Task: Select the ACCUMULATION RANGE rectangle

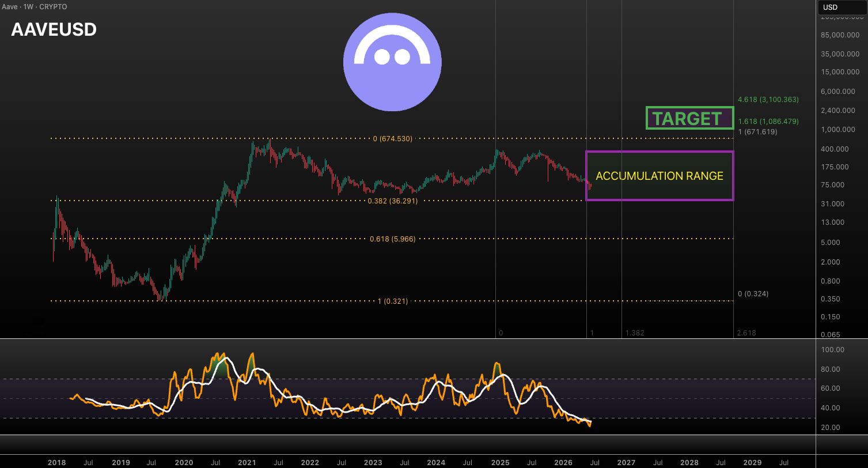Action: 659,176
